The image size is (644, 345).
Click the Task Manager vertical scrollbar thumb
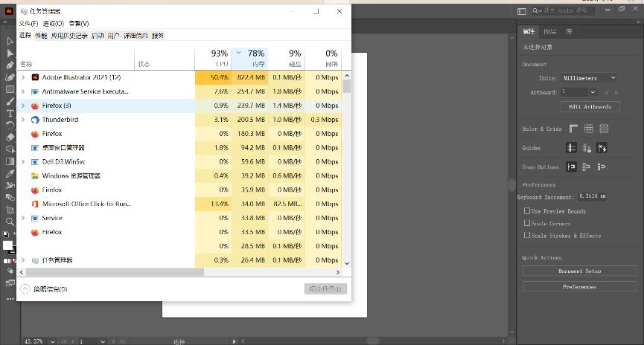[x=347, y=86]
